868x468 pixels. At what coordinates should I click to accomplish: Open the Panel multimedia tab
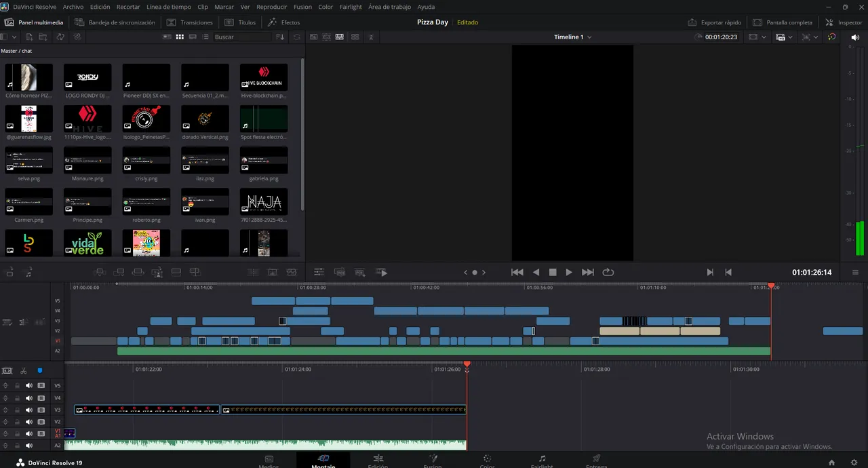[34, 22]
